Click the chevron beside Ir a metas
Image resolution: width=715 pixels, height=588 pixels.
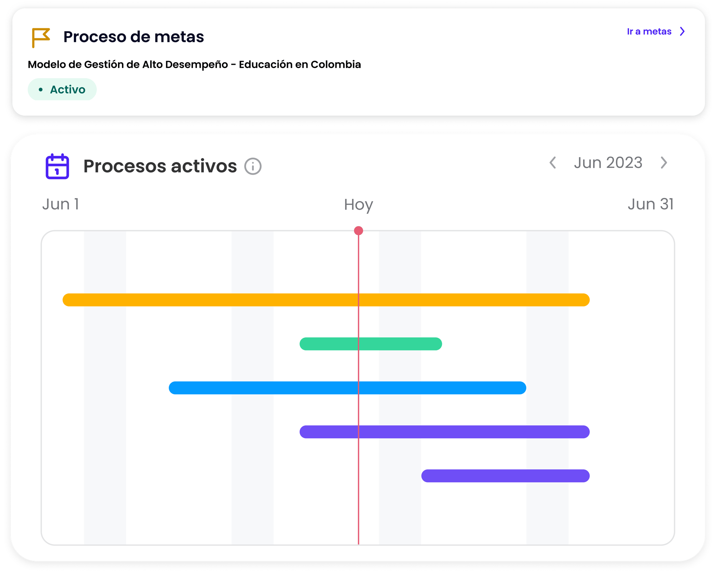pos(682,31)
